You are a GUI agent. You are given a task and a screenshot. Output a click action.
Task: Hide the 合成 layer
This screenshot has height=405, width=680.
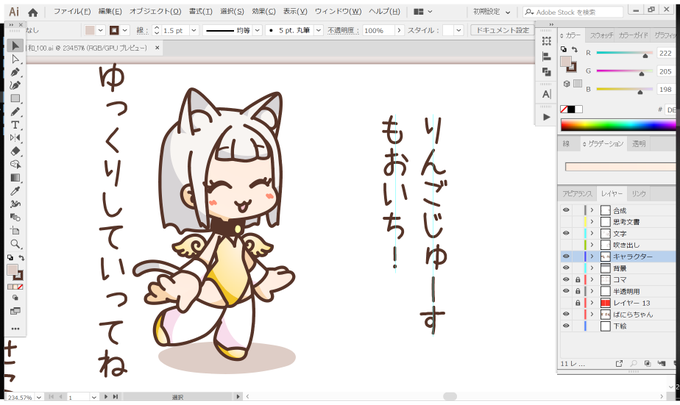tap(566, 210)
